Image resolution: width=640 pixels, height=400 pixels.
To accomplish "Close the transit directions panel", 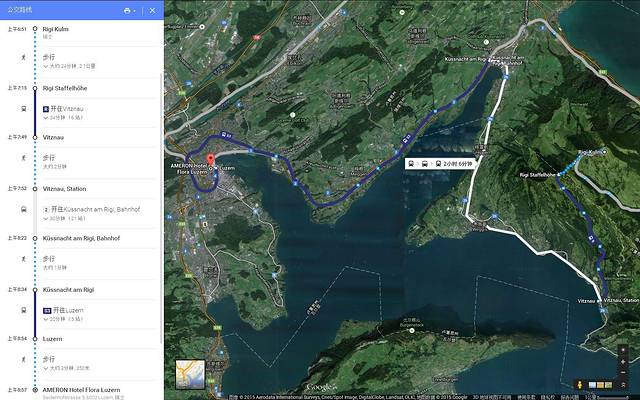I will coord(152,10).
